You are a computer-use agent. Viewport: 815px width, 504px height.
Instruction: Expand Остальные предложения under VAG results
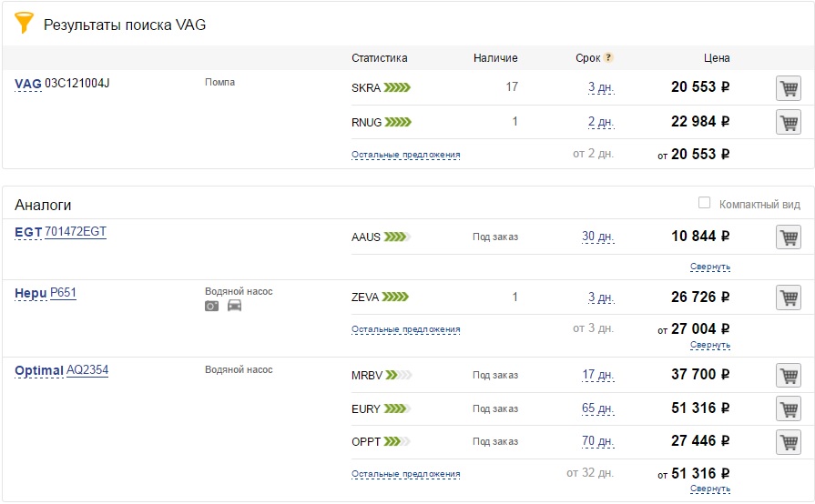click(405, 155)
